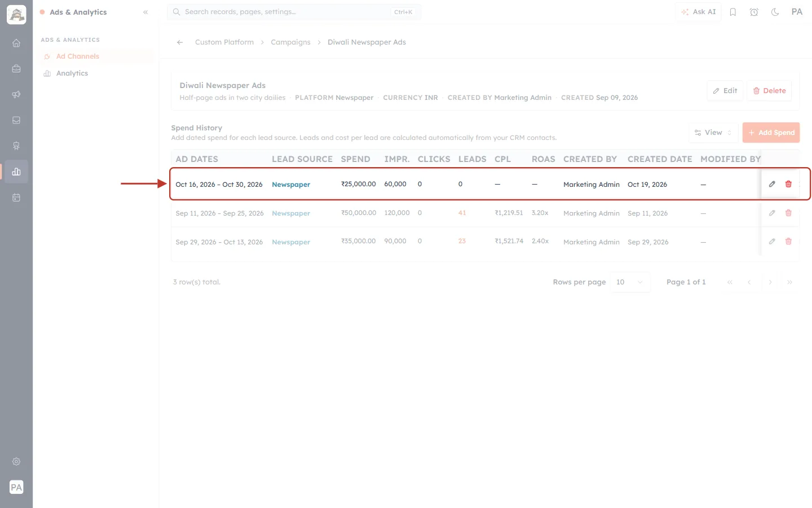Sort by the AD DATES column header

click(x=197, y=159)
